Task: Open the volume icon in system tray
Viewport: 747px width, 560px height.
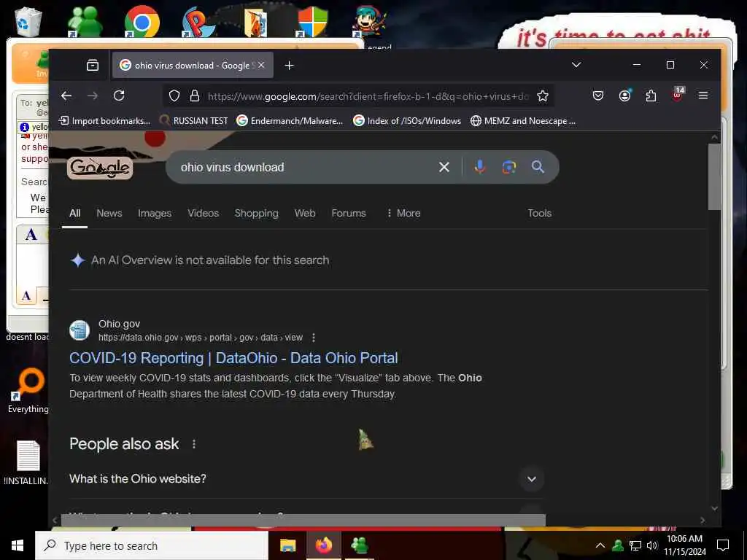Action: (652, 545)
